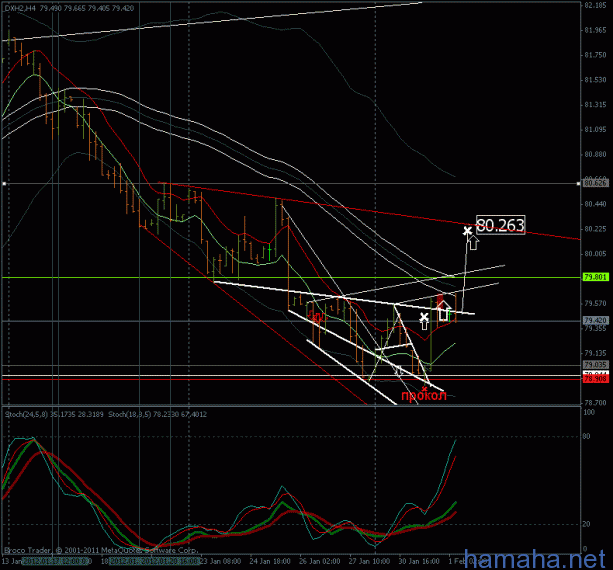613x570 pixels.
Task: Click the green 79.801 price tag
Action: click(595, 277)
